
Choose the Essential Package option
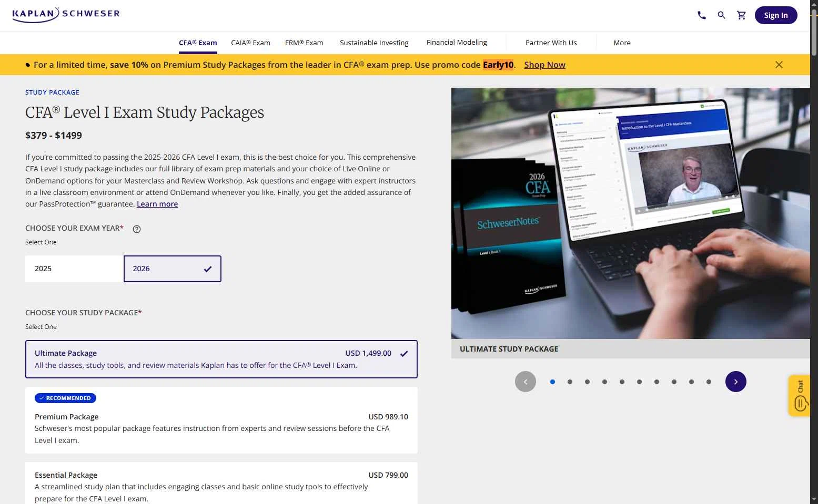coord(221,484)
